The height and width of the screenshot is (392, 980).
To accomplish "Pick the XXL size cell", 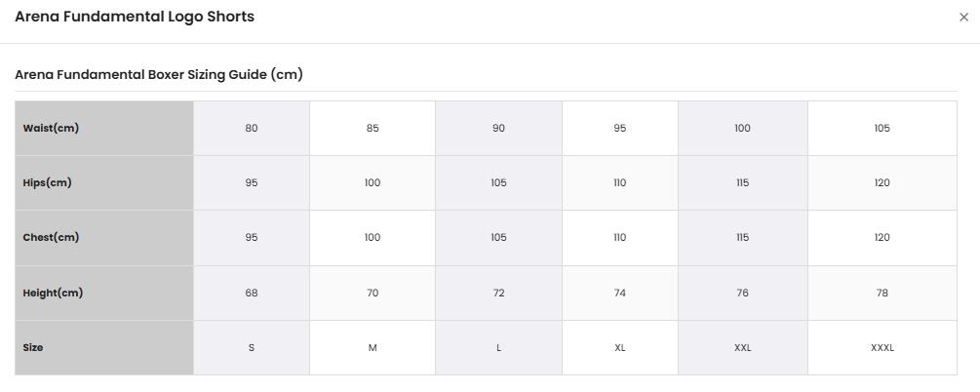I will [x=742, y=347].
